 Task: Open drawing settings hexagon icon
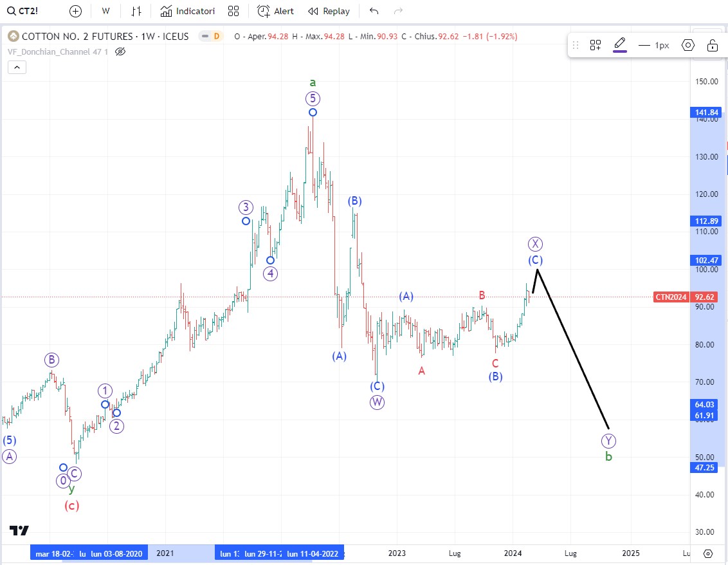pyautogui.click(x=688, y=45)
